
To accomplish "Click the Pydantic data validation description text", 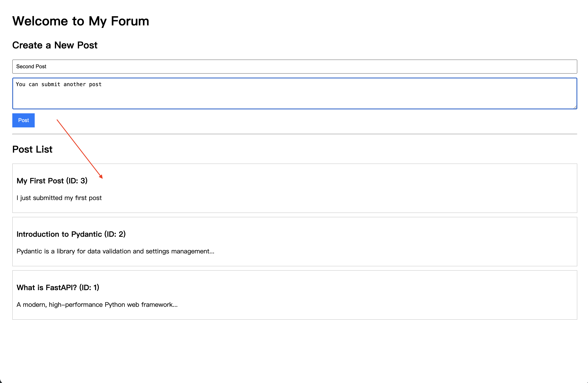I will (x=115, y=251).
